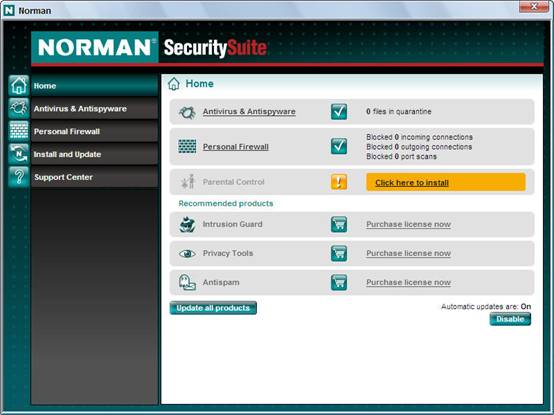Open the Support Center section
Image resolution: width=554 pixels, height=415 pixels.
click(94, 177)
